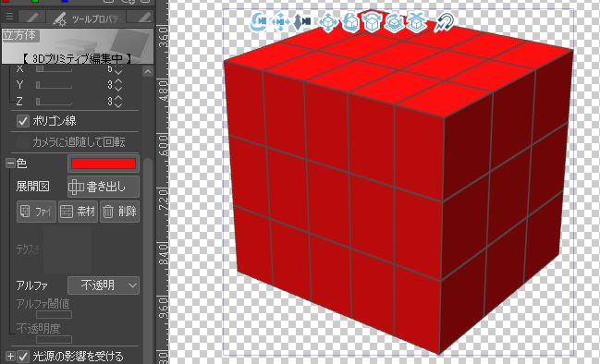
Task: Select the move object planar icon
Action: 328,22
